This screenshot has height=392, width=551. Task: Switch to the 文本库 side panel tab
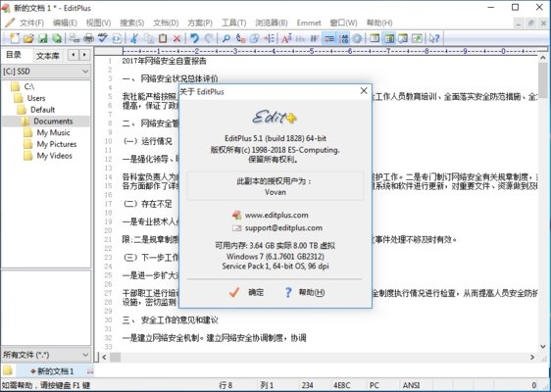tap(48, 56)
